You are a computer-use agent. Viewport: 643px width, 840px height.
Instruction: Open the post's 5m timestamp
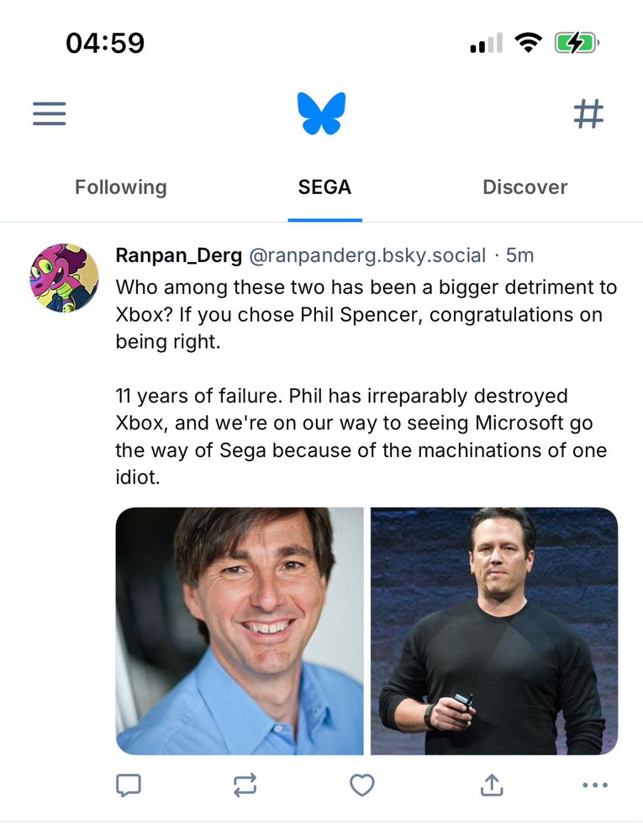pyautogui.click(x=520, y=255)
